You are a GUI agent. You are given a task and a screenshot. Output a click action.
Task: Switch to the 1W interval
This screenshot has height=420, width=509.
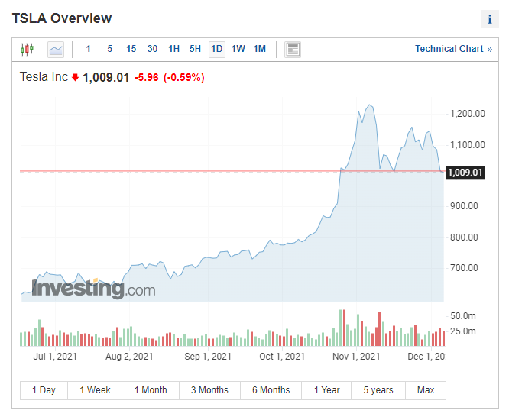(x=238, y=49)
